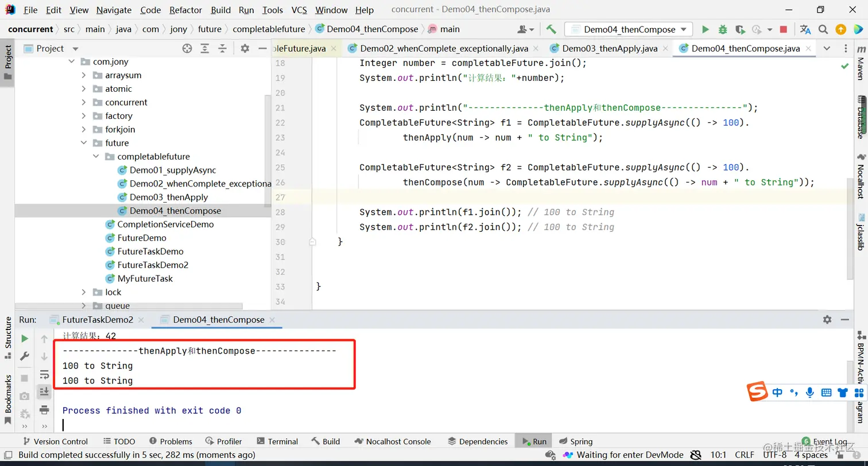Expand the atomic package
The height and width of the screenshot is (466, 868).
(84, 89)
